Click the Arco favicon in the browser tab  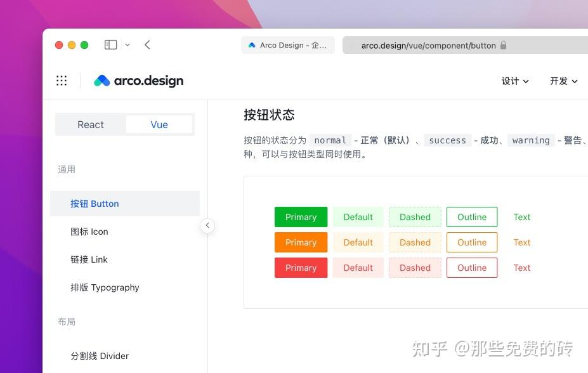252,45
